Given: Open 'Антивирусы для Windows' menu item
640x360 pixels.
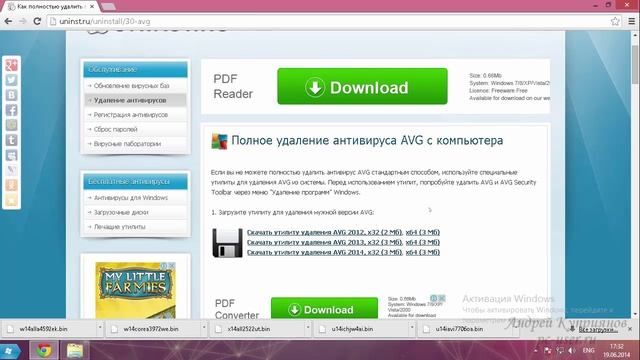Looking at the screenshot, I should pos(131,198).
